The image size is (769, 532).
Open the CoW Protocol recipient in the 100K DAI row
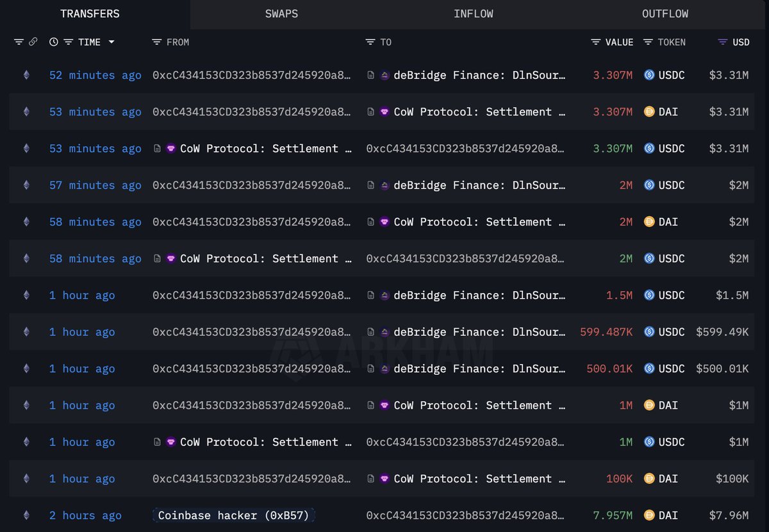(x=480, y=479)
